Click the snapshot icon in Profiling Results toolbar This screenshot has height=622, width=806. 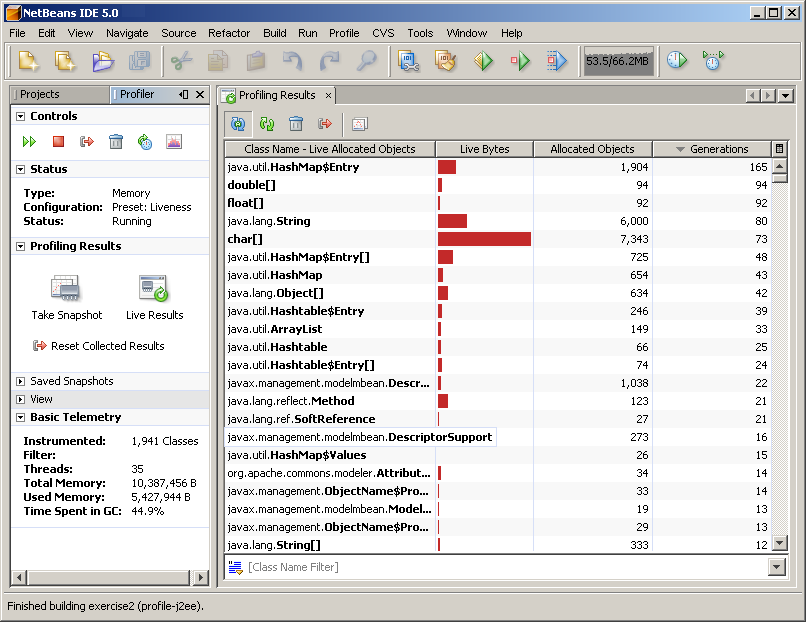tap(359, 124)
